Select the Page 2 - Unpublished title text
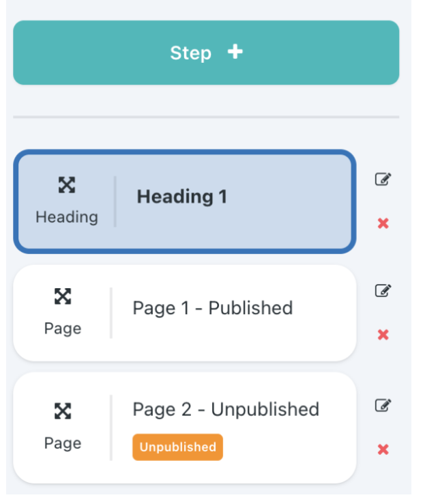Screen dimensions: 423x504 pos(226,410)
